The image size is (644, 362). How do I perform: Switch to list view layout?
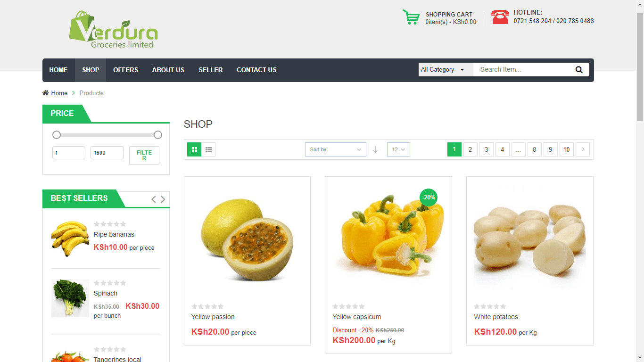click(208, 149)
